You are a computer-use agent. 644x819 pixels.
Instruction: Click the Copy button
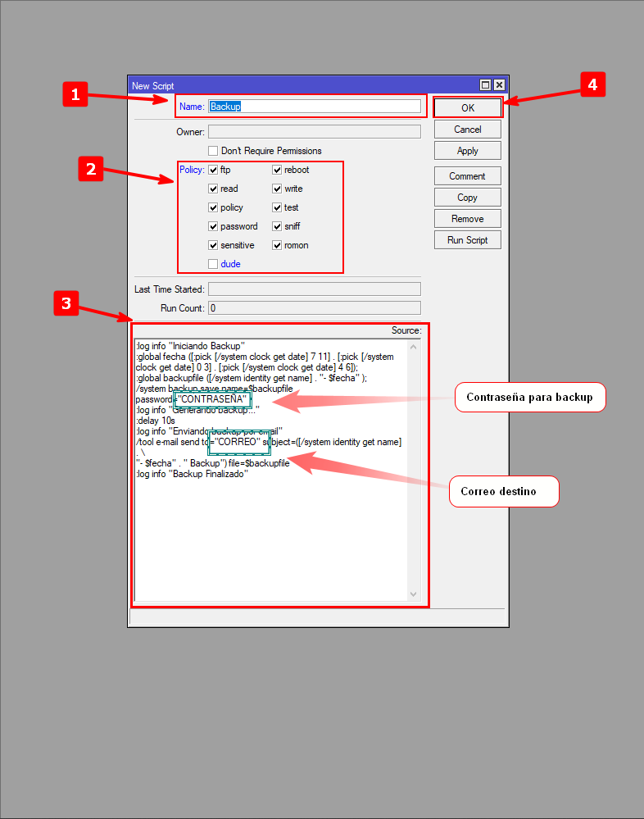[467, 198]
